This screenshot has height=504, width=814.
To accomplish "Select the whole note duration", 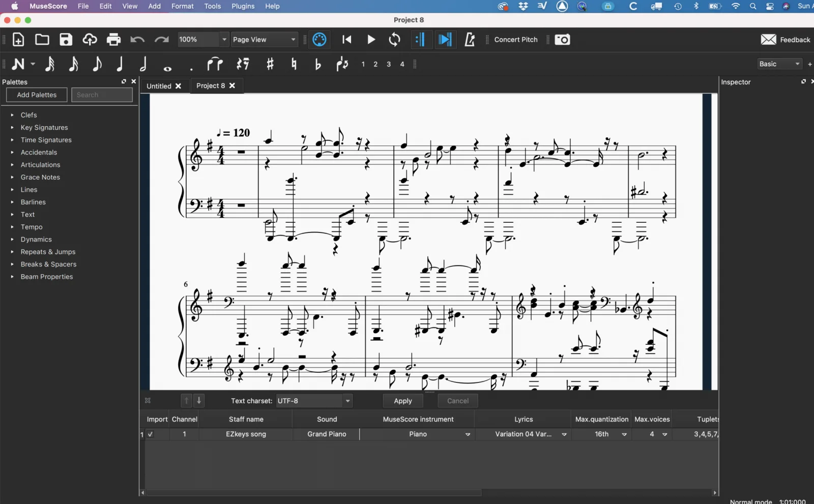I will click(x=167, y=68).
